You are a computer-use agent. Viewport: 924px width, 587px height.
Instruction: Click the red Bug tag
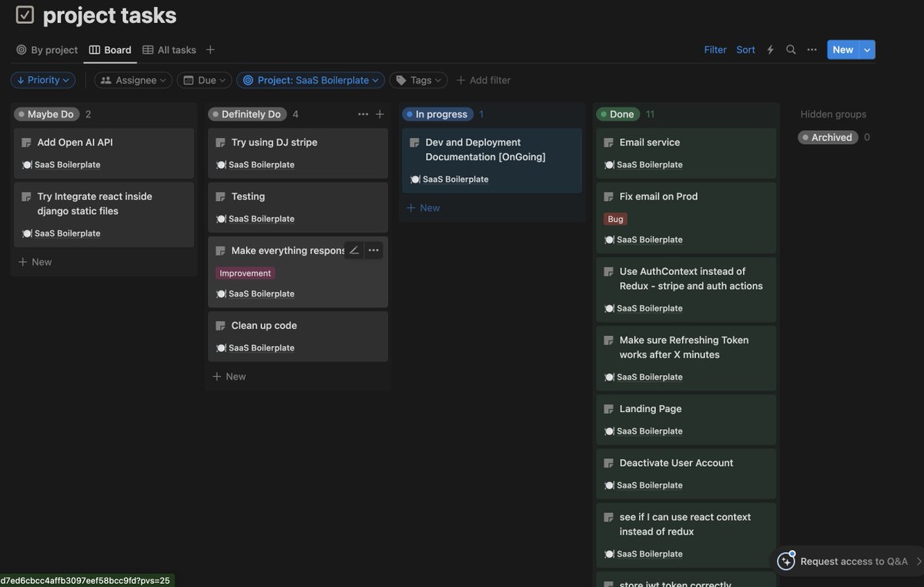pyautogui.click(x=615, y=219)
